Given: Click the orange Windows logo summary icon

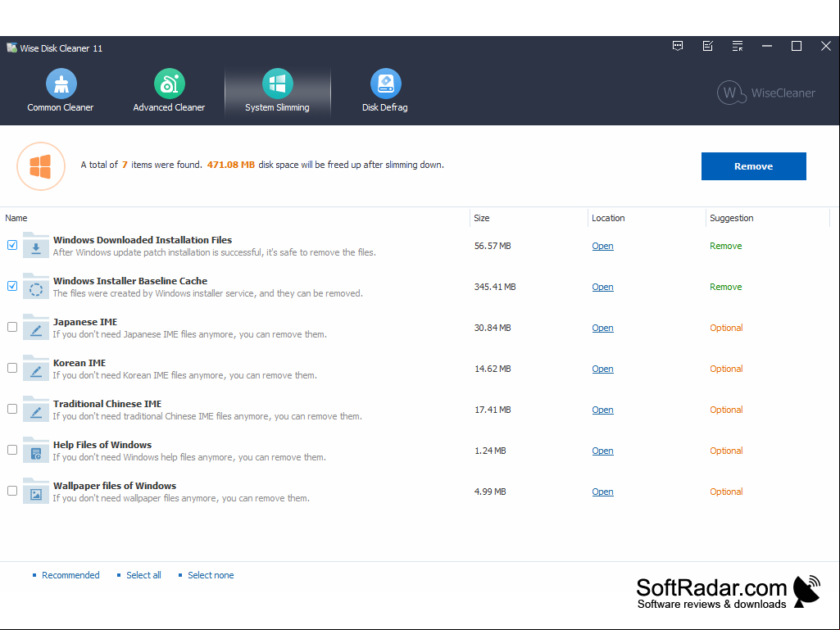Looking at the screenshot, I should (41, 166).
